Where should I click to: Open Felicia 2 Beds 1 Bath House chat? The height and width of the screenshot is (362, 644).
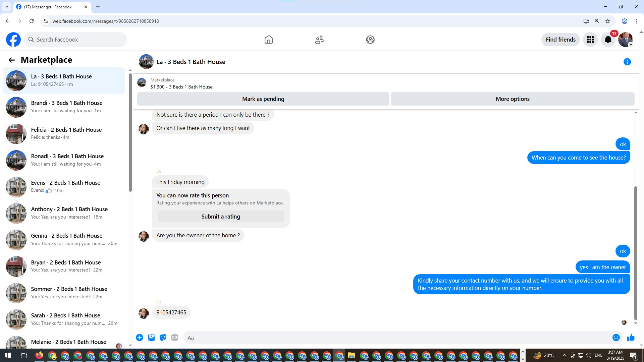click(64, 134)
